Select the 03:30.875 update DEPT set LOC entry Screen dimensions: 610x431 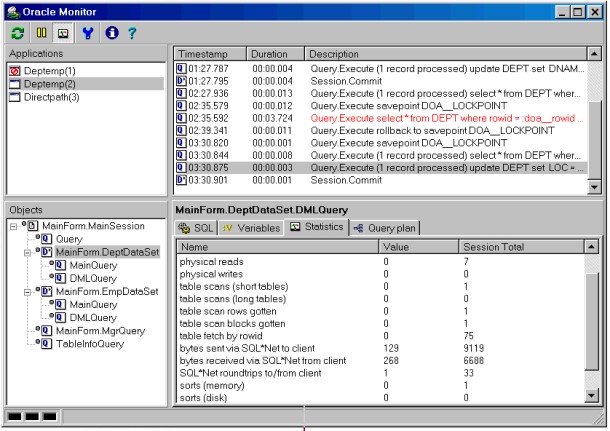[381, 168]
